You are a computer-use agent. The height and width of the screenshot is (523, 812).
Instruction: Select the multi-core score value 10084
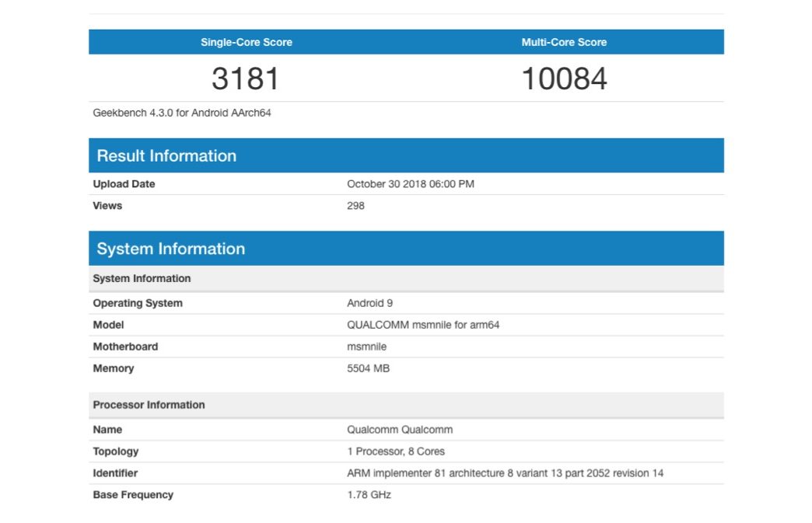click(x=564, y=78)
